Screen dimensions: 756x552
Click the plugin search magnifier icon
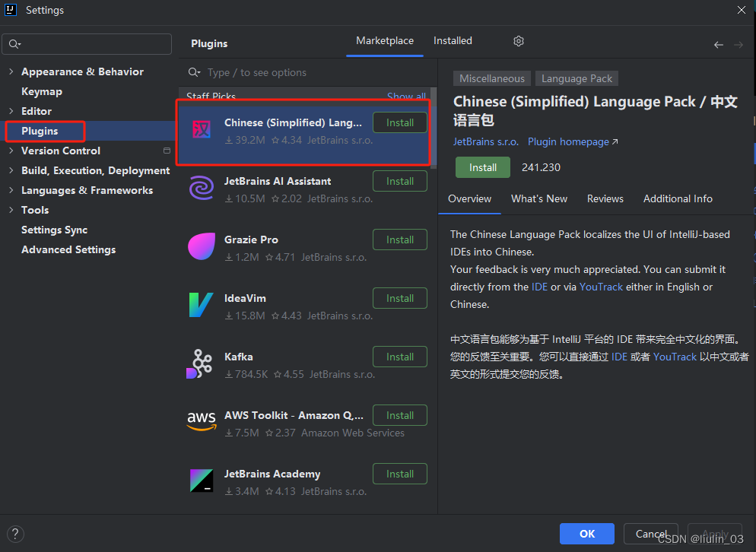[194, 72]
